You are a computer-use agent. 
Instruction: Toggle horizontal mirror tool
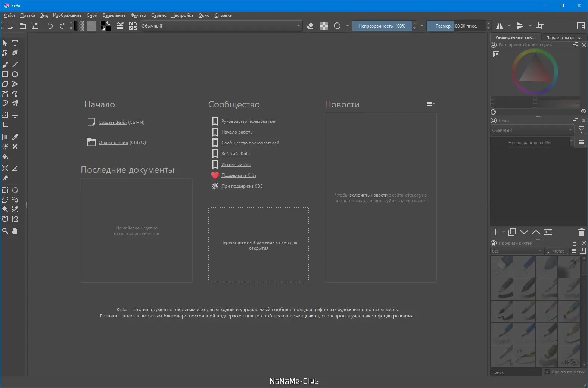[x=500, y=26]
